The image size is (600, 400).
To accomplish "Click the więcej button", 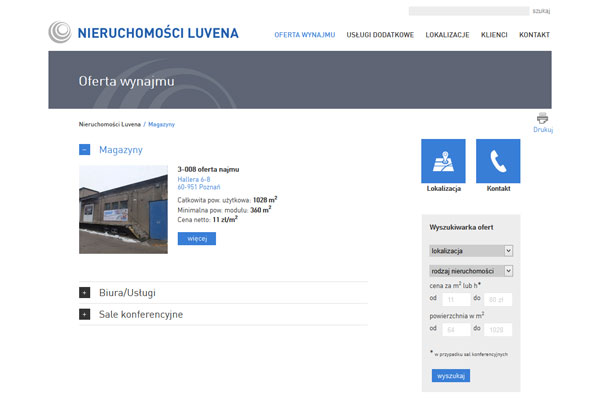I will point(197,238).
